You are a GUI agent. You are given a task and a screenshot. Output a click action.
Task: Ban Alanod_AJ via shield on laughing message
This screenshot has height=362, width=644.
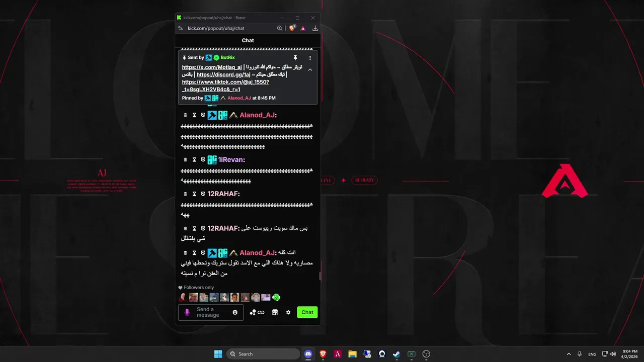pos(203,115)
